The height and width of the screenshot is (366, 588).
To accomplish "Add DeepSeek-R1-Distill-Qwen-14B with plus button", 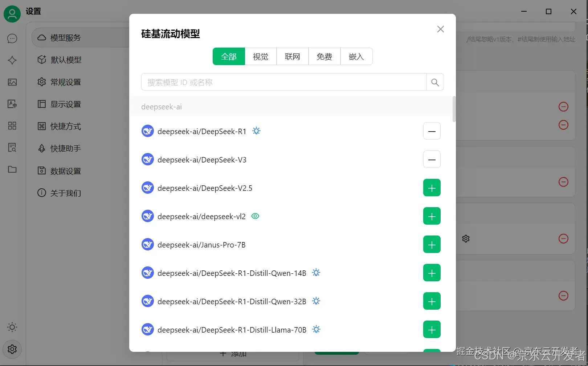I will [432, 273].
